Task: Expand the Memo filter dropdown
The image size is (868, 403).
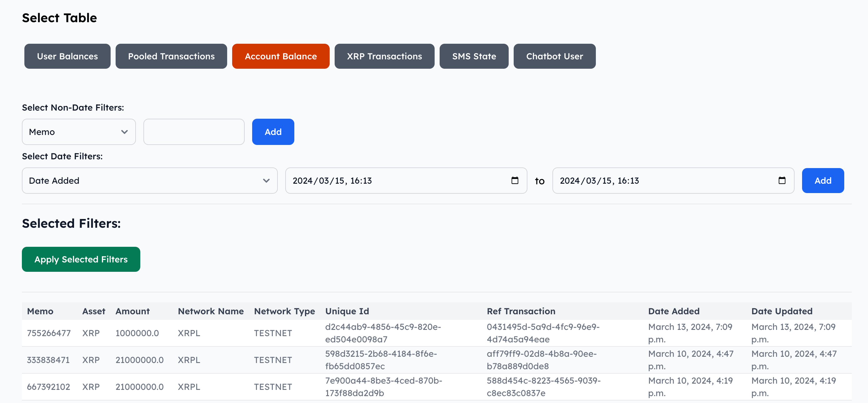Action: coord(78,132)
